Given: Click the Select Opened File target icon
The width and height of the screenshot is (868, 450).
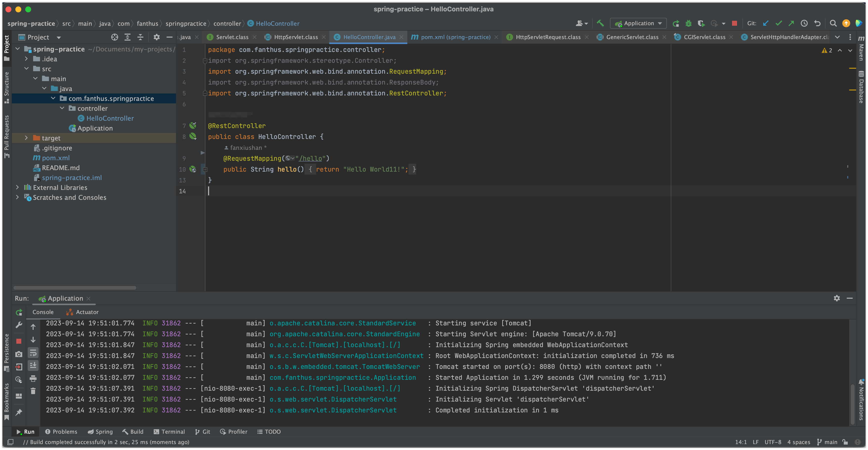Looking at the screenshot, I should (115, 37).
